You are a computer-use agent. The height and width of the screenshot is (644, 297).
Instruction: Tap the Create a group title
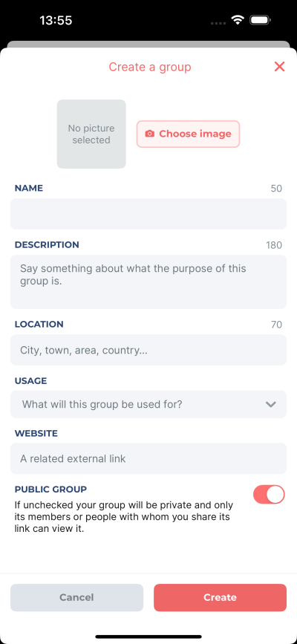tap(150, 67)
